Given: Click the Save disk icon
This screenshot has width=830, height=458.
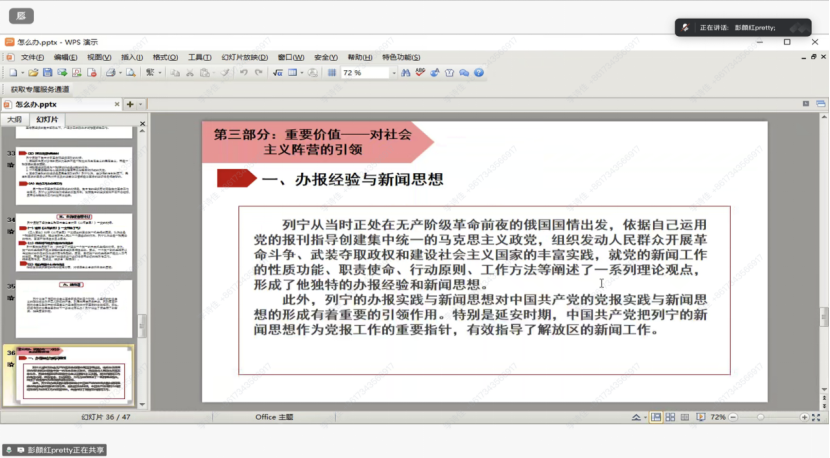Looking at the screenshot, I should pos(47,73).
